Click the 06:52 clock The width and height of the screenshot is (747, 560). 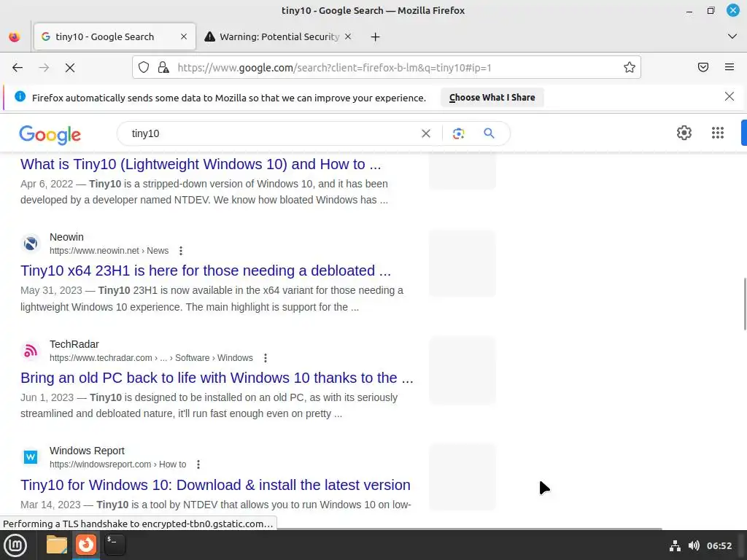(719, 546)
